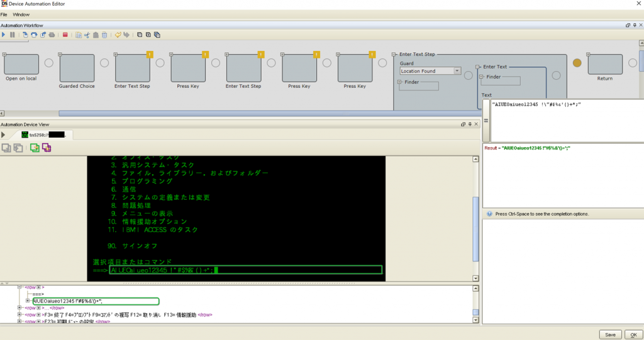Click the scissors Cut icon

[87, 35]
